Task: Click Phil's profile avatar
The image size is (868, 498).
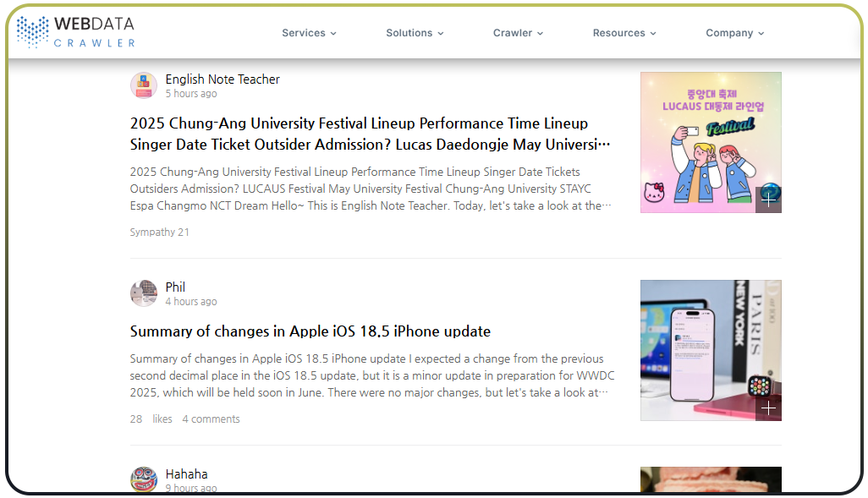Action: tap(144, 293)
